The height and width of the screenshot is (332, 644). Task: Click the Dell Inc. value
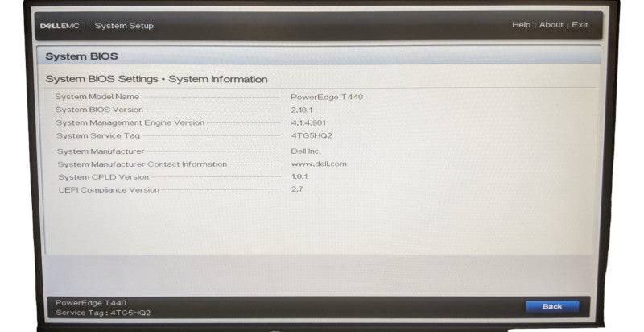[306, 151]
